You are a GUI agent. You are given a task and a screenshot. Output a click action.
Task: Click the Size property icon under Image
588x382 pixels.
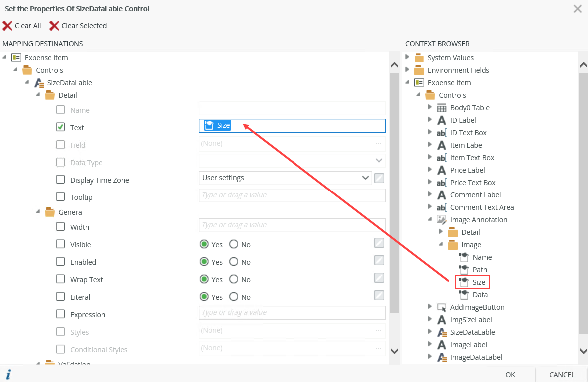point(464,282)
